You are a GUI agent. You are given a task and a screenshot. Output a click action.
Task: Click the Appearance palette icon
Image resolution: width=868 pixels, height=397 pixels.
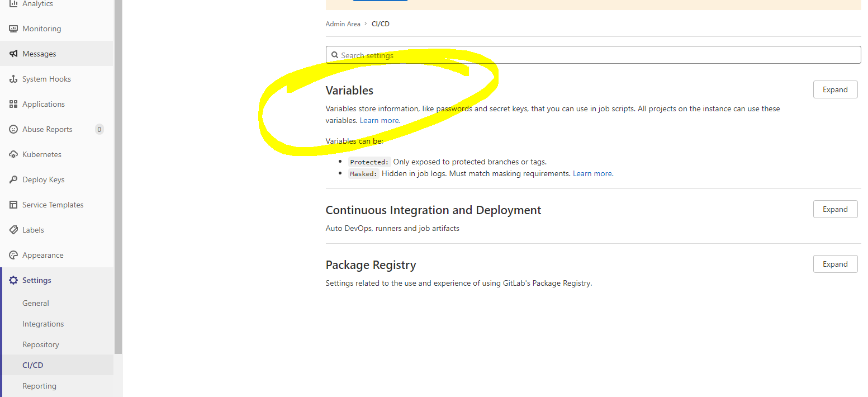(x=13, y=255)
